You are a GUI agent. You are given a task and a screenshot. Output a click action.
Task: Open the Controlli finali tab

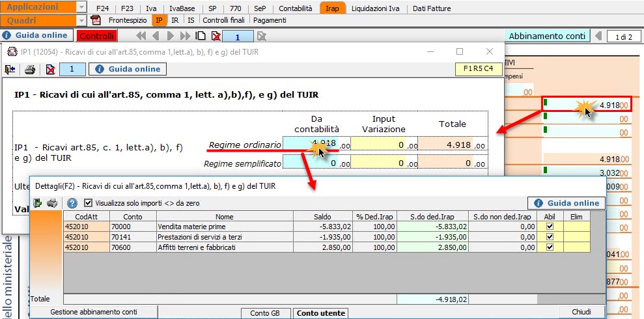coord(224,20)
